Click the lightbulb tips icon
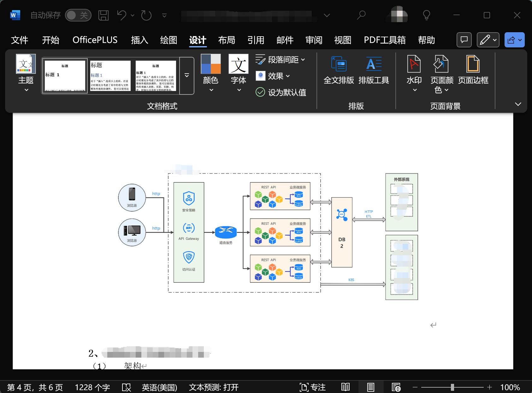The height and width of the screenshot is (393, 532). pos(427,15)
